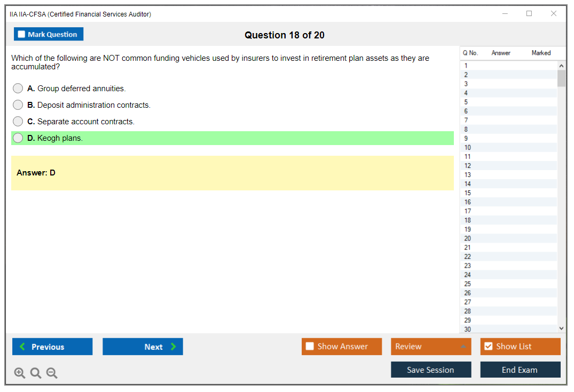Toggle the Mark Question checkbox
This screenshot has width=574, height=392.
point(22,35)
